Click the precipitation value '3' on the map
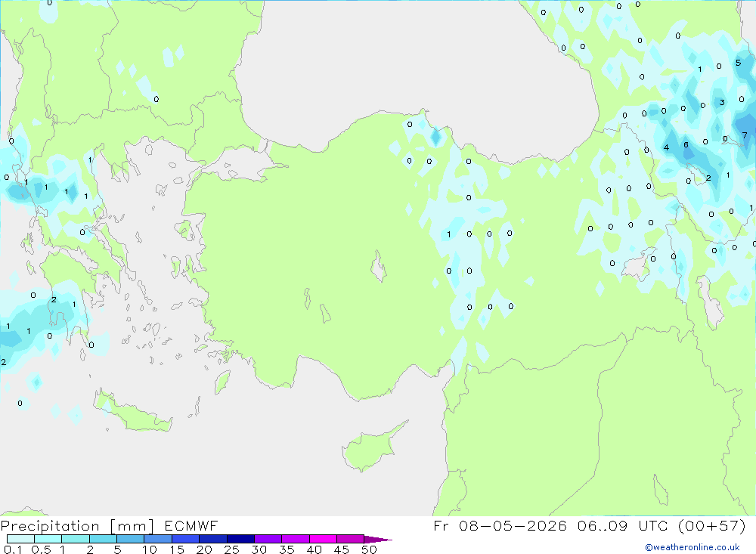 pos(722,102)
